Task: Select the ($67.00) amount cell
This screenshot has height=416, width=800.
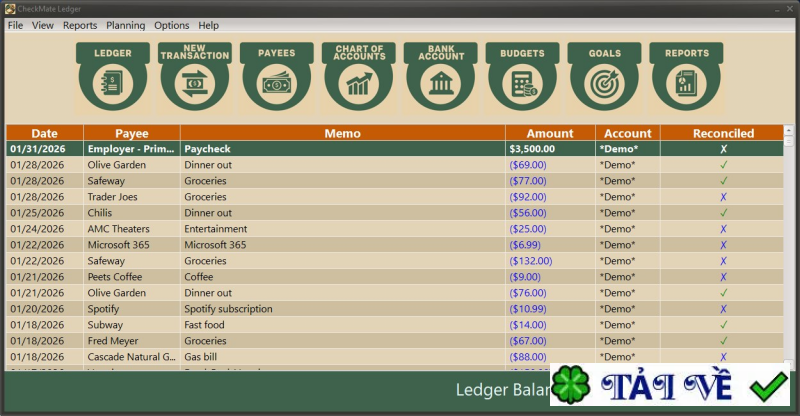Action: (x=550, y=341)
